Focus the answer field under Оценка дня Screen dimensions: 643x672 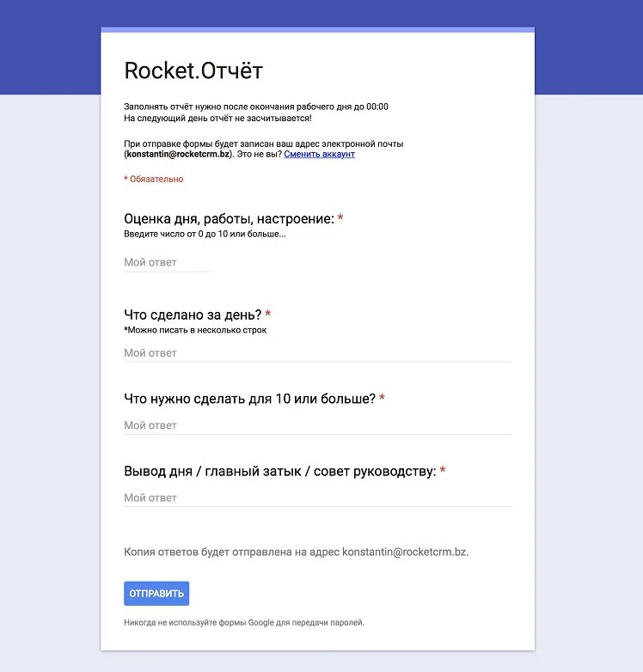coord(167,262)
